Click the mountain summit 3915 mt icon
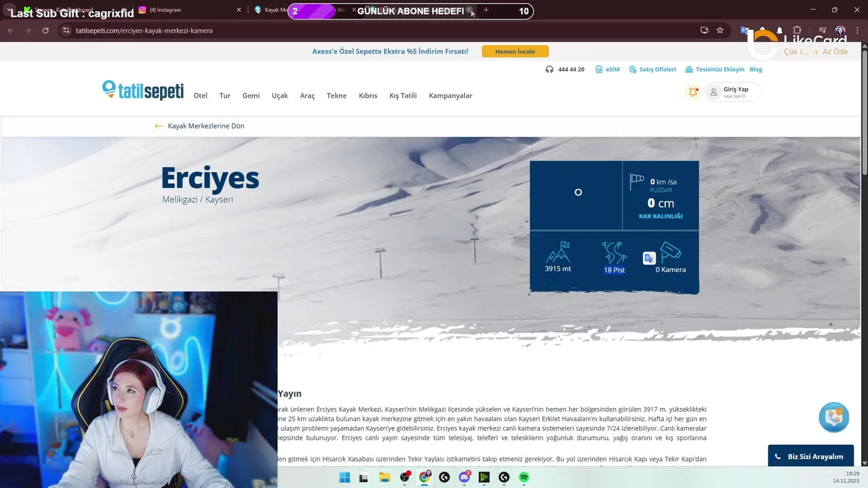 point(558,252)
